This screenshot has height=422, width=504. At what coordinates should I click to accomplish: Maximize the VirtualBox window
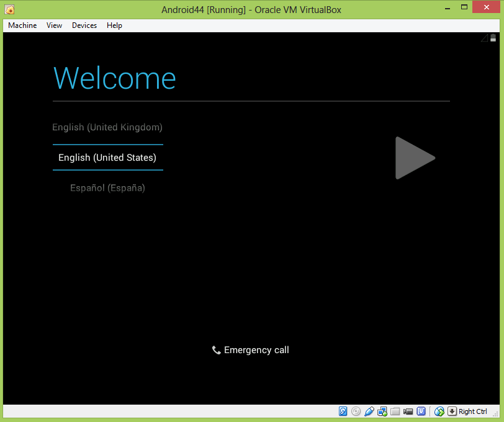click(x=464, y=7)
